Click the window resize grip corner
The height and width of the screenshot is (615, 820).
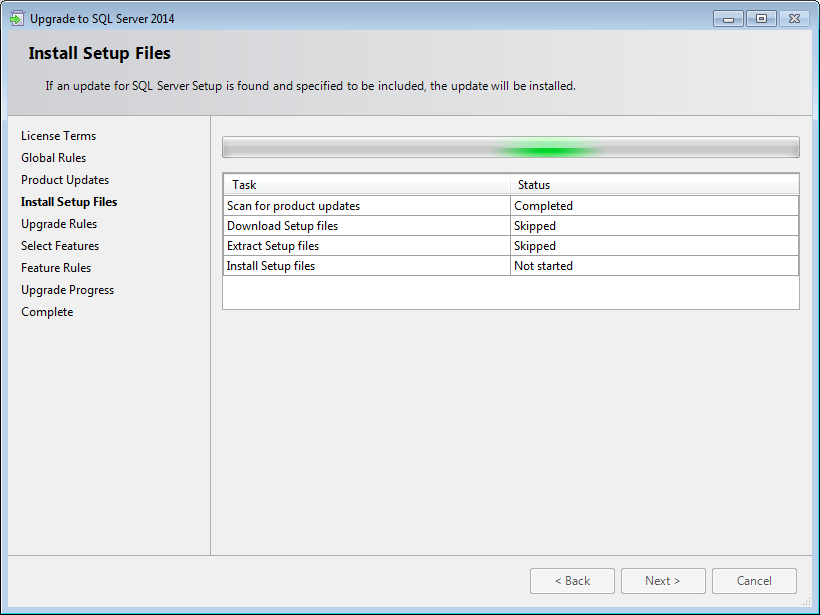[806, 602]
